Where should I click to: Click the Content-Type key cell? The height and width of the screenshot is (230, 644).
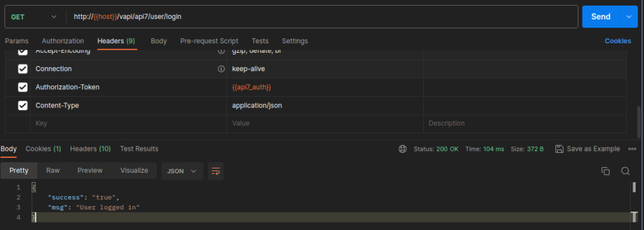[128, 106]
